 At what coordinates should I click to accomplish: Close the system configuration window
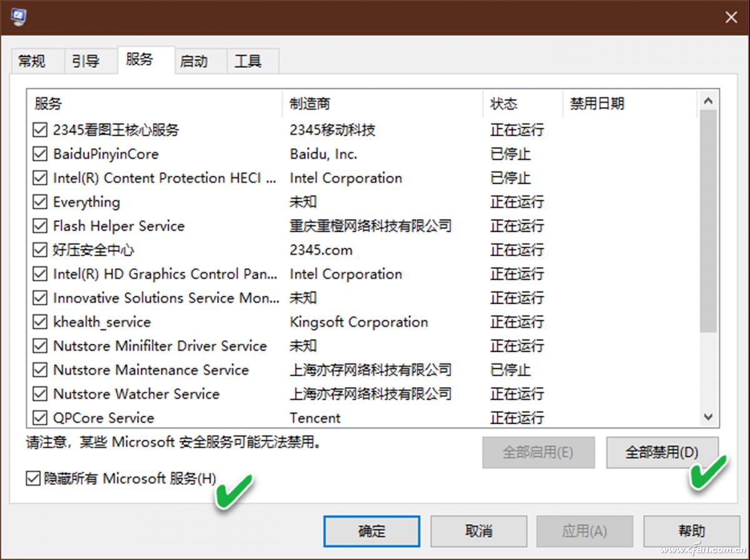pyautogui.click(x=731, y=17)
